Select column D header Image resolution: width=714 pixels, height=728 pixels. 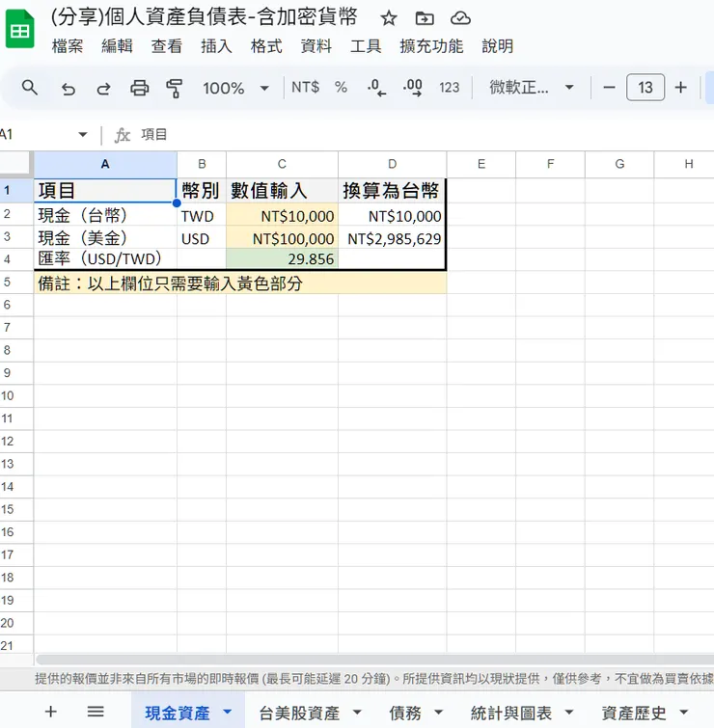pyautogui.click(x=392, y=164)
